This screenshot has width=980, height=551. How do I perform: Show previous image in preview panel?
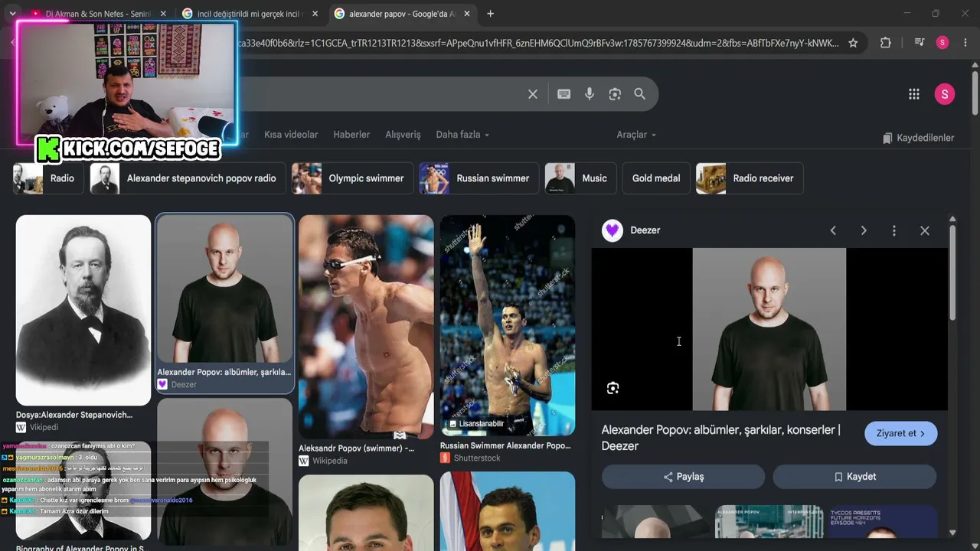[833, 230]
